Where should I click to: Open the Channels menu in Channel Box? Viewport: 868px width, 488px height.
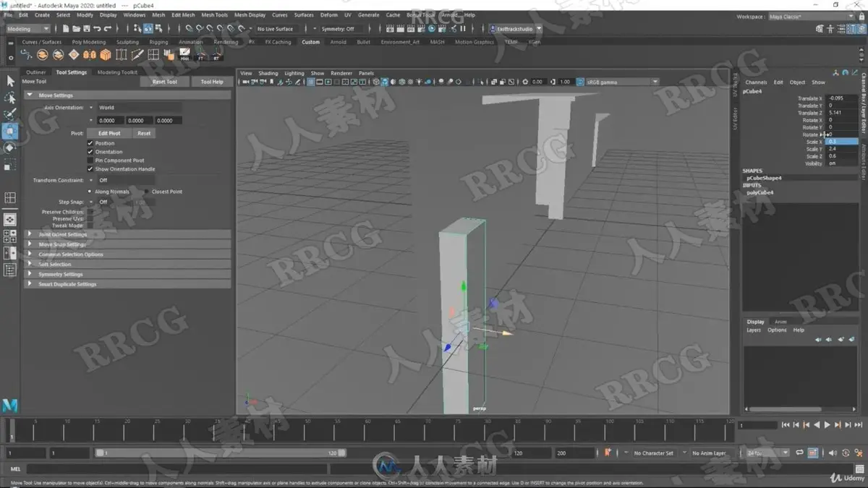pos(756,82)
